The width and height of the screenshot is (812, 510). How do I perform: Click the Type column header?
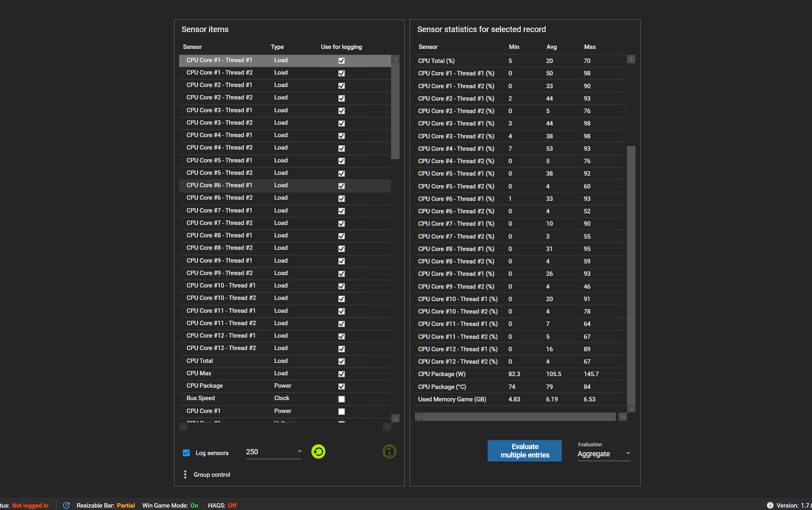pos(277,47)
